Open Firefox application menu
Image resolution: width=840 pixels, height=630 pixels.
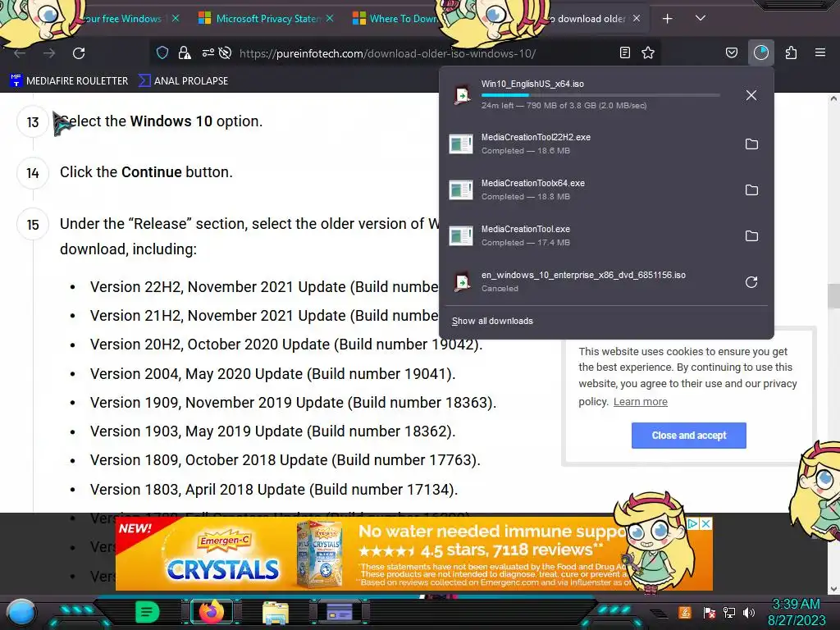[820, 52]
